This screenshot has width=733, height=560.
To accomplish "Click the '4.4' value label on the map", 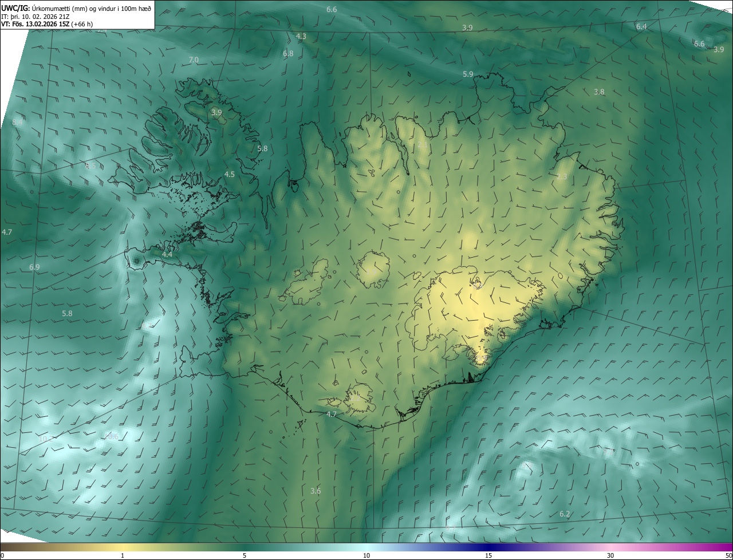I will [167, 254].
